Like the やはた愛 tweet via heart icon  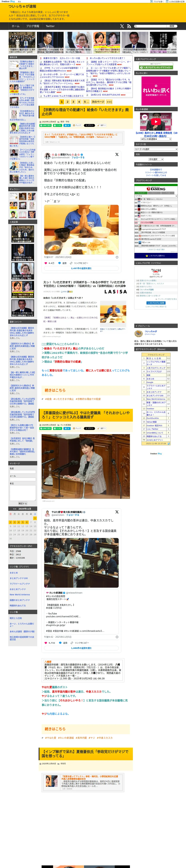(46, 643)
